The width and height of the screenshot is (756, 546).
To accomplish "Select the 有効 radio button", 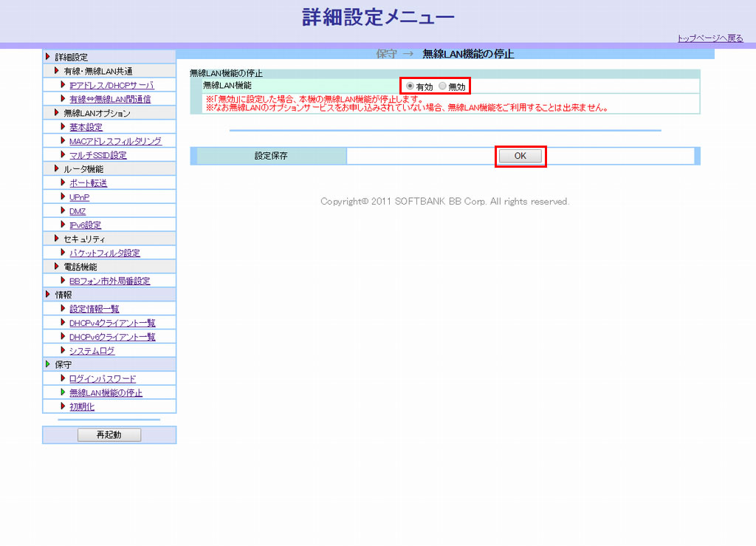I will [410, 86].
